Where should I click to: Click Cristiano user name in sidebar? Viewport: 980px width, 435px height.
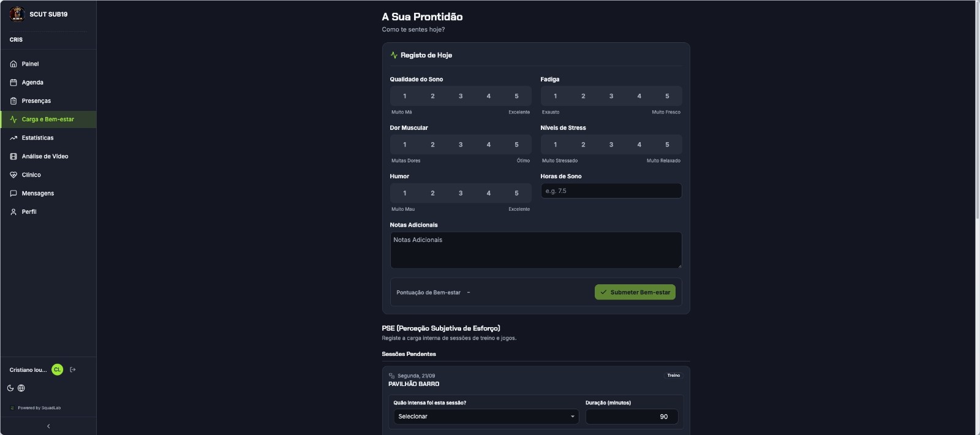[x=28, y=370]
